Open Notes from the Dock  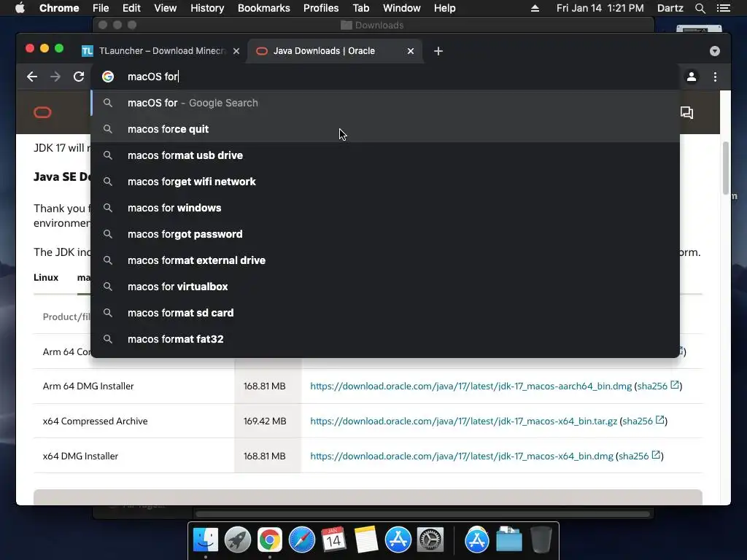coord(366,540)
